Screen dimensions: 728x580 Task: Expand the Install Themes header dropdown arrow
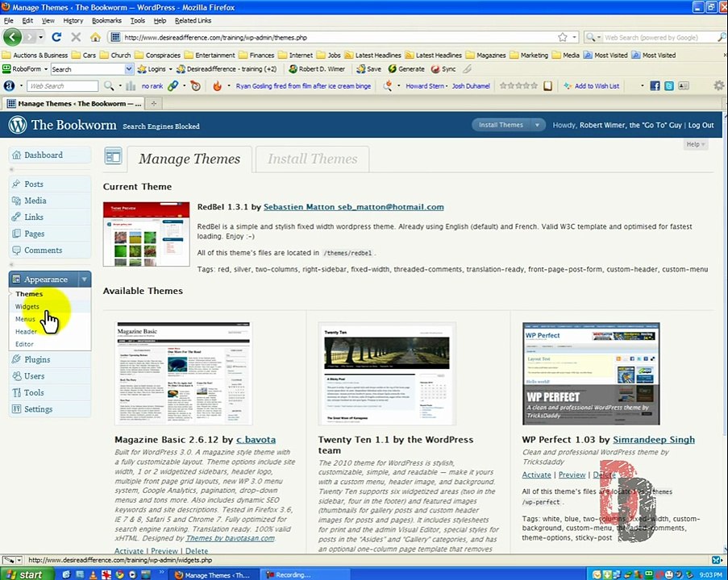pos(537,125)
